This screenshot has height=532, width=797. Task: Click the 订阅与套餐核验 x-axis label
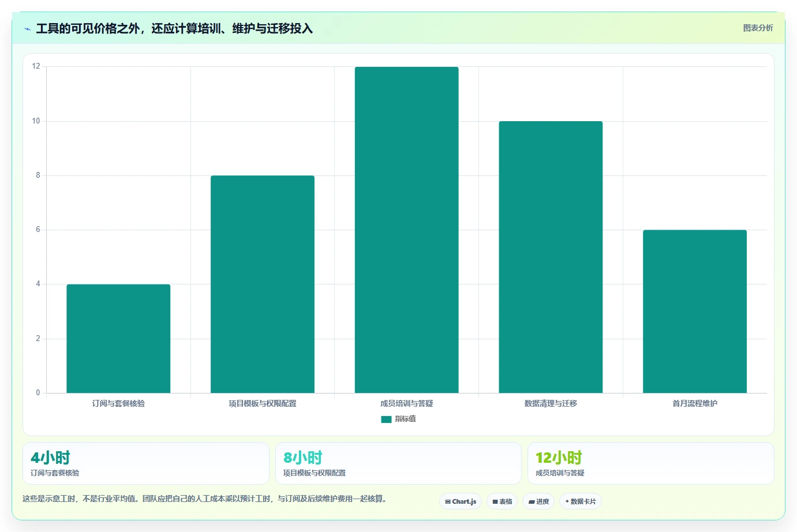[x=118, y=403]
